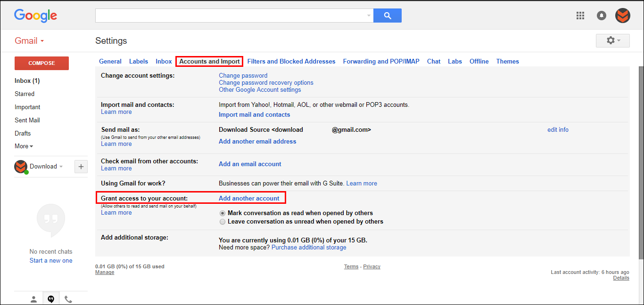The height and width of the screenshot is (305, 644).
Task: Switch to the Themes tab
Action: coord(507,61)
